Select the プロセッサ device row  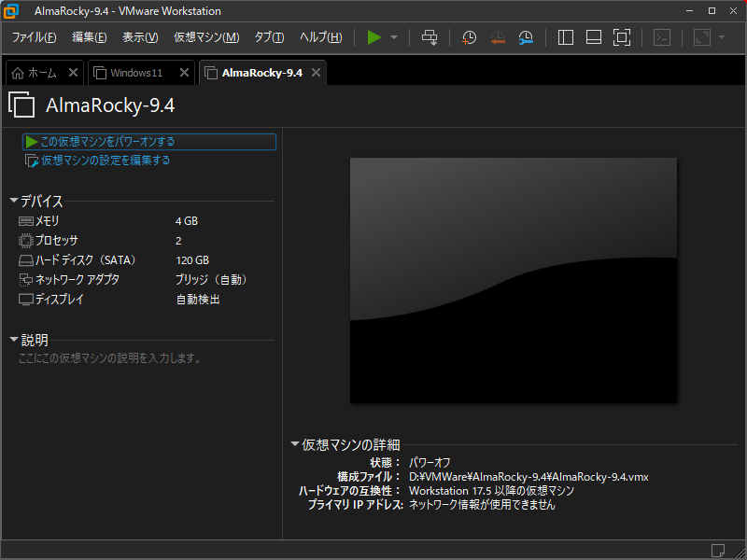(x=146, y=241)
